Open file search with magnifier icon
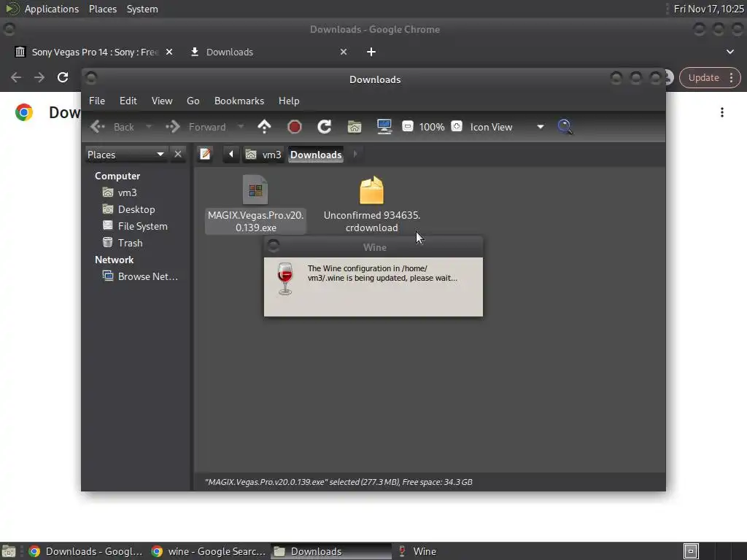Screen dimensions: 747x560 click(x=565, y=127)
